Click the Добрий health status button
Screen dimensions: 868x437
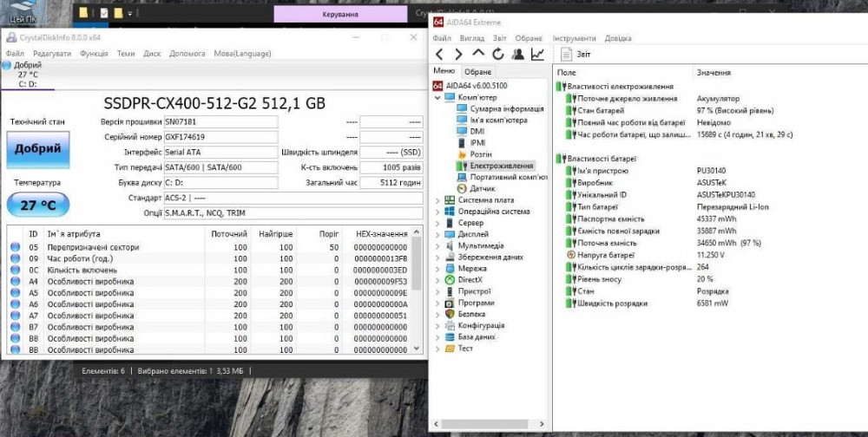coord(37,149)
